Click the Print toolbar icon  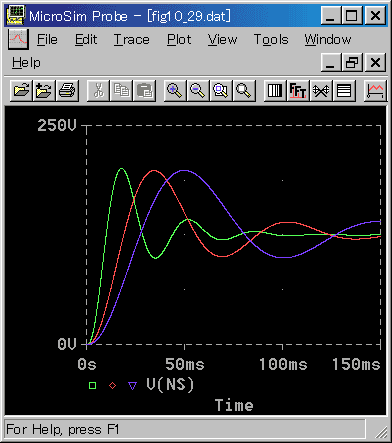tap(67, 90)
